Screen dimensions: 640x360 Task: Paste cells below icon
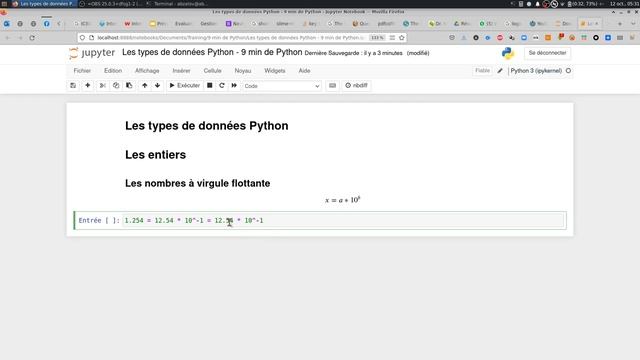(x=129, y=86)
